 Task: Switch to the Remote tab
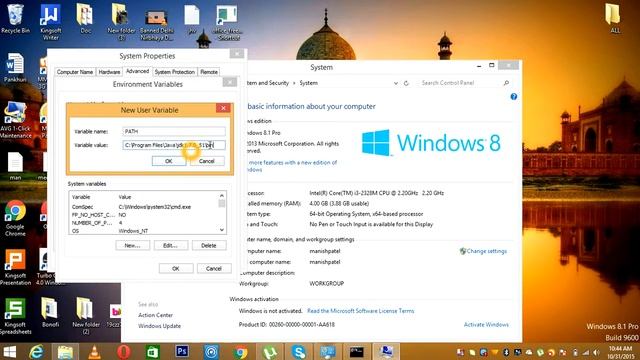pos(209,72)
